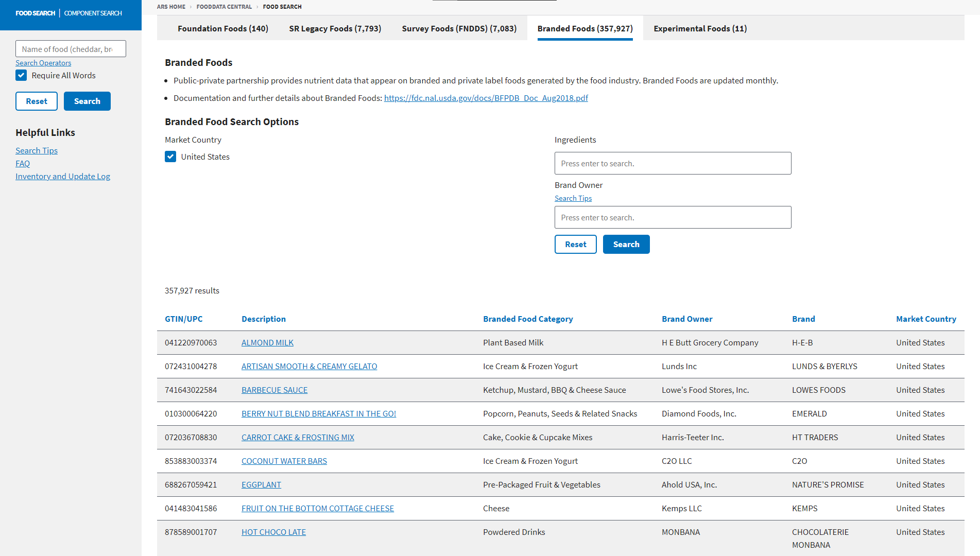Image resolution: width=980 pixels, height=556 pixels.
Task: Click the Component Search header link
Action: tap(93, 13)
